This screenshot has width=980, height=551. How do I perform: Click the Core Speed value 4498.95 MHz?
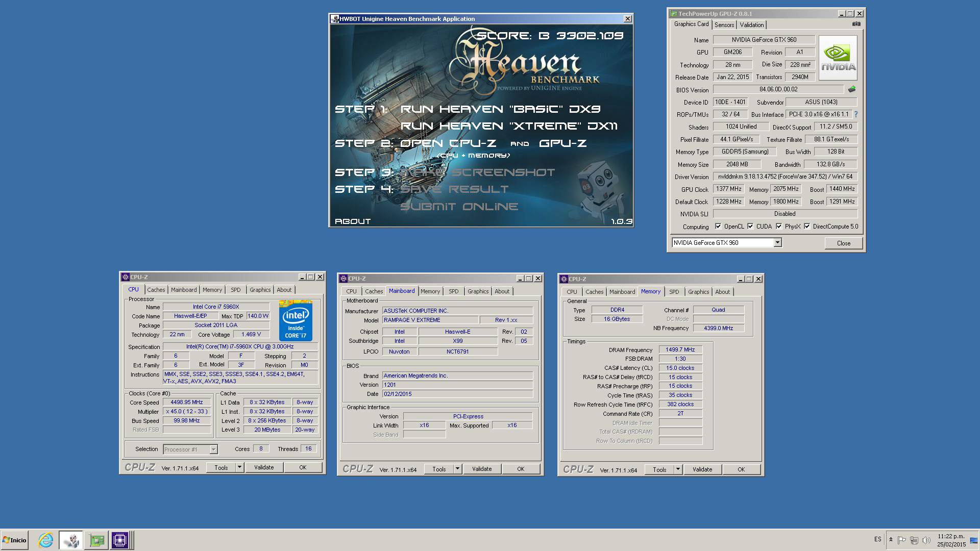pyautogui.click(x=187, y=403)
